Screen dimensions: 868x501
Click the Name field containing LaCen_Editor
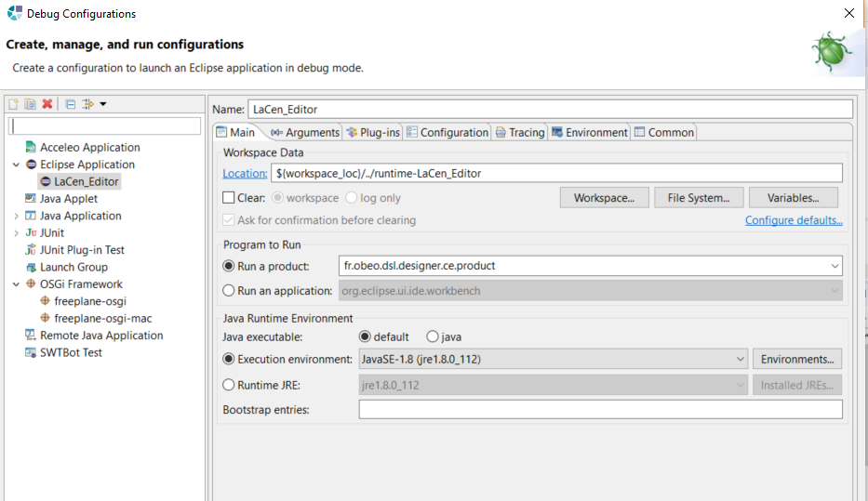[550, 109]
